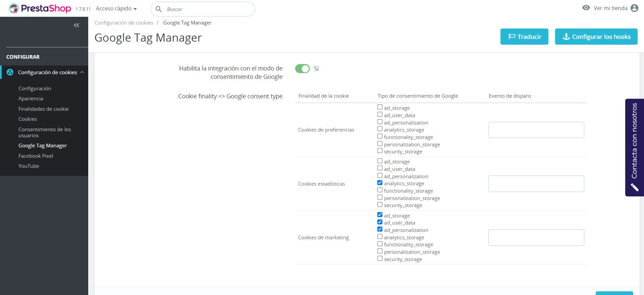Screen dimensions: 644x295
Task: Check functionality_storage for Cookies de preferencias
Action: click(380, 136)
